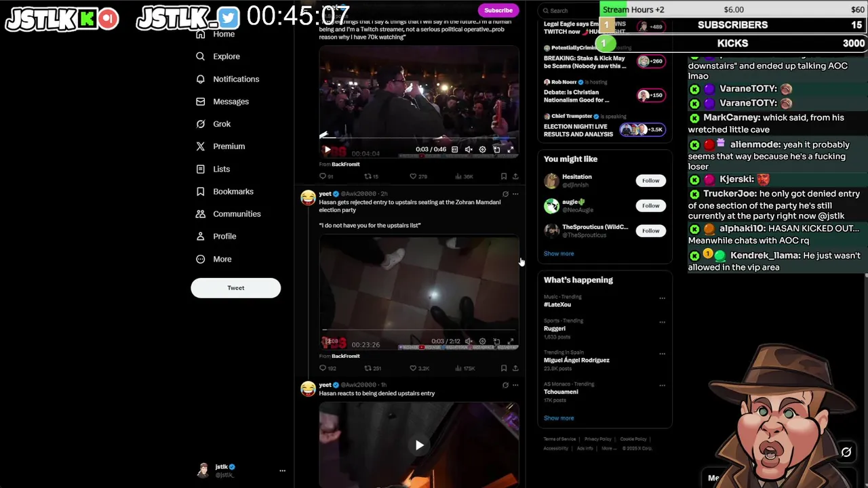Repost the post with 15 reposts
This screenshot has width=868, height=488.
click(x=371, y=176)
